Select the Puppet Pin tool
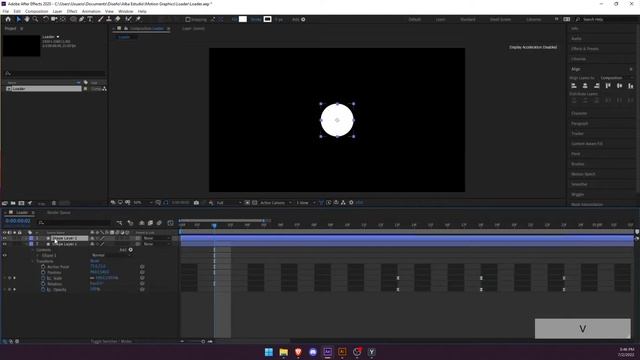Viewport: 640px width, 360px height. (138, 19)
